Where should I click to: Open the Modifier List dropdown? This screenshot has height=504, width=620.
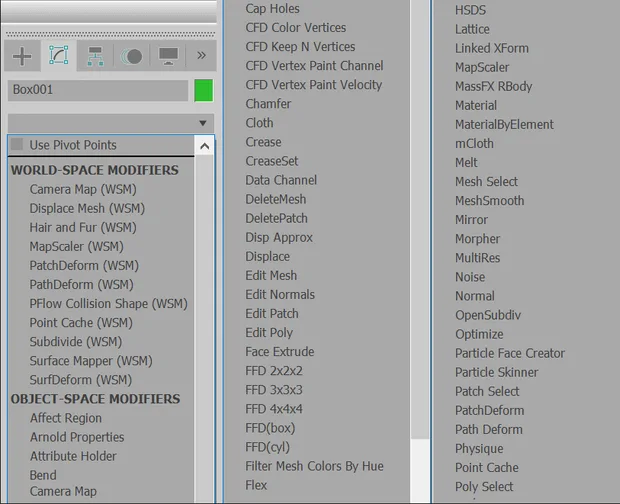111,123
